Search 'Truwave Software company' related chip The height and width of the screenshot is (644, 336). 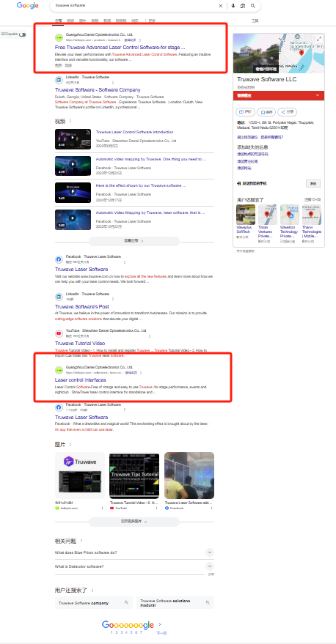point(94,603)
